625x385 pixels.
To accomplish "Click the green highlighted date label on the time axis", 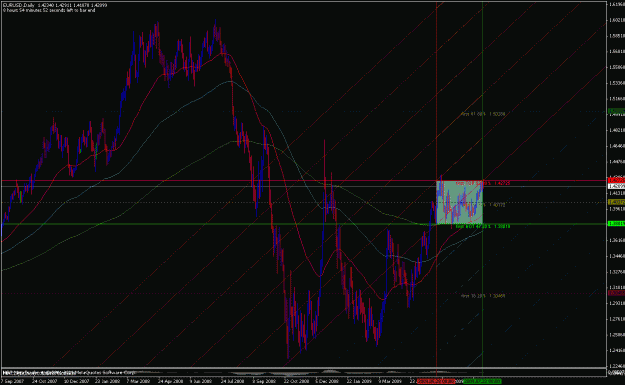I will [x=482, y=381].
